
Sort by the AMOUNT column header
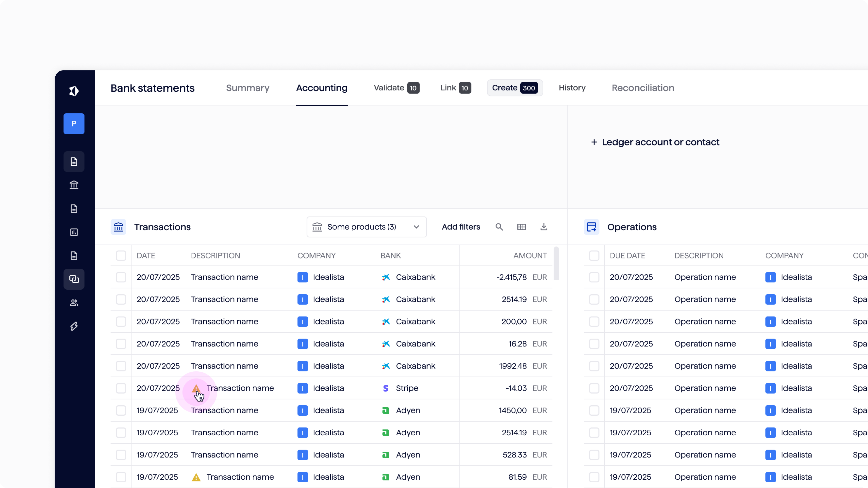[x=530, y=256]
